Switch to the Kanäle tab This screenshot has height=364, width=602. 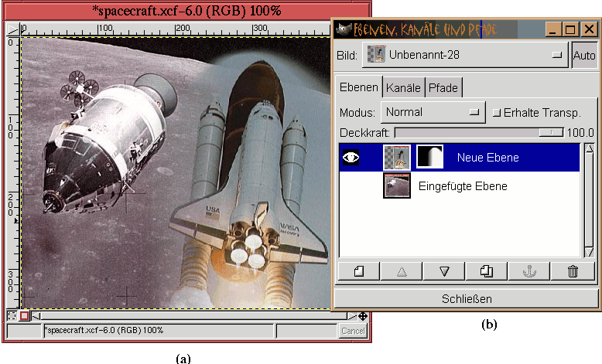(403, 87)
